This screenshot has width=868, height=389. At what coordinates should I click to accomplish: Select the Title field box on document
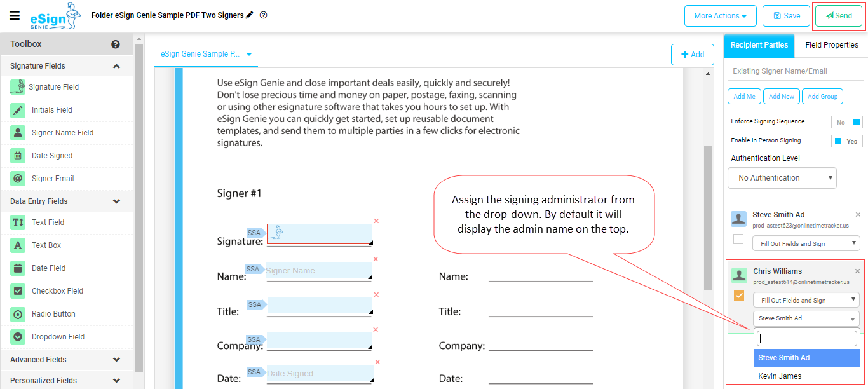pos(318,306)
